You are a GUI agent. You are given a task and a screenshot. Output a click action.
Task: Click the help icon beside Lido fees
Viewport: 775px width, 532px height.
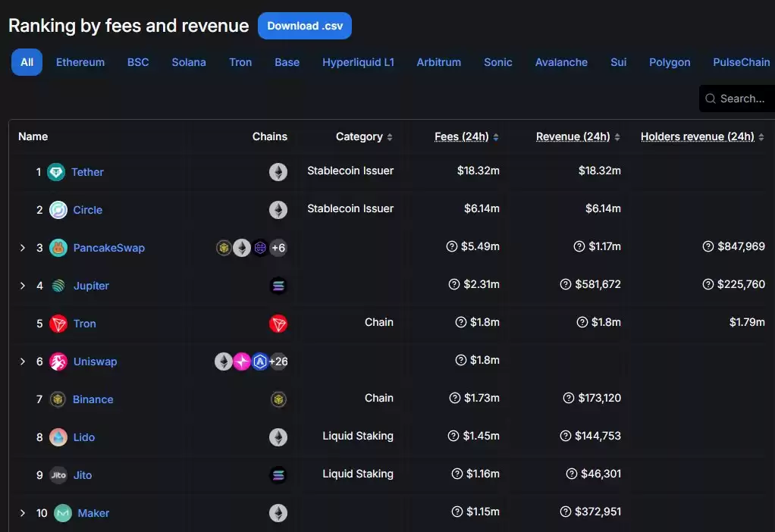point(453,436)
